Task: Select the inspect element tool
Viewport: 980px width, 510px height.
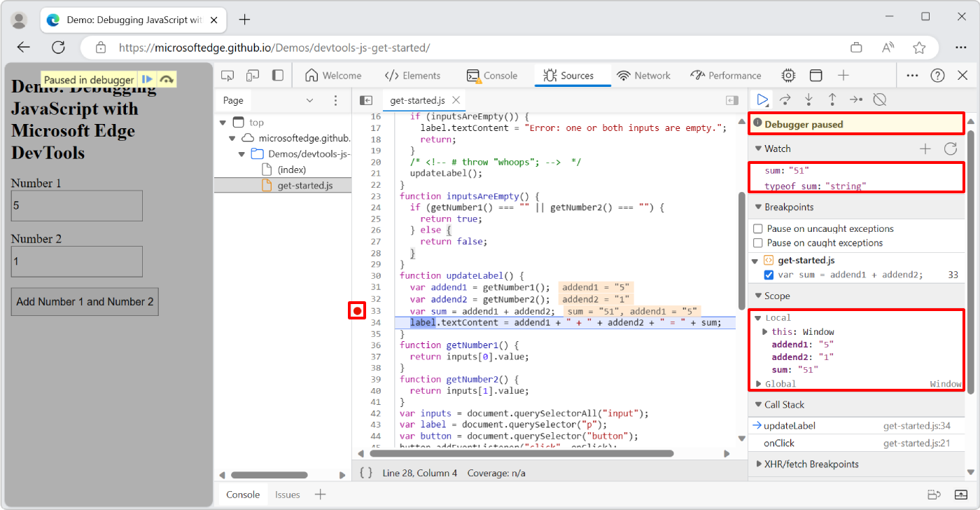Action: (227, 75)
